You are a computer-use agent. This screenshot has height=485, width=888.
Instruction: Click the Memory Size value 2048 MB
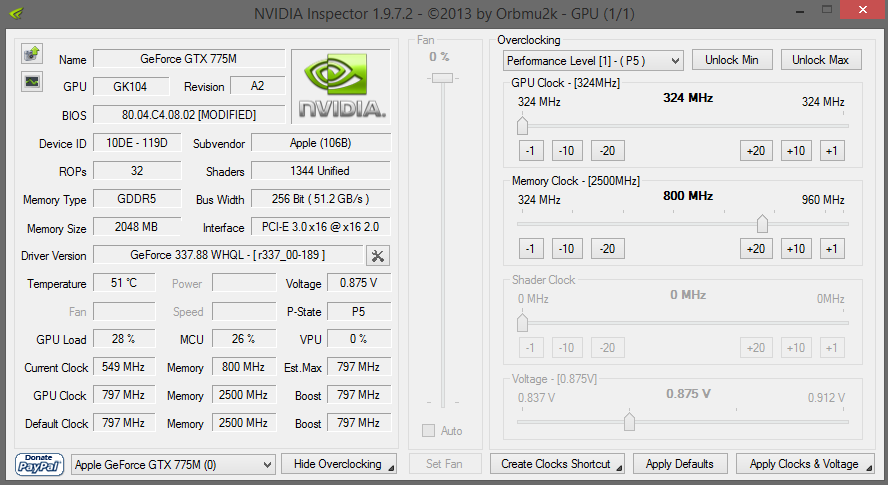137,227
